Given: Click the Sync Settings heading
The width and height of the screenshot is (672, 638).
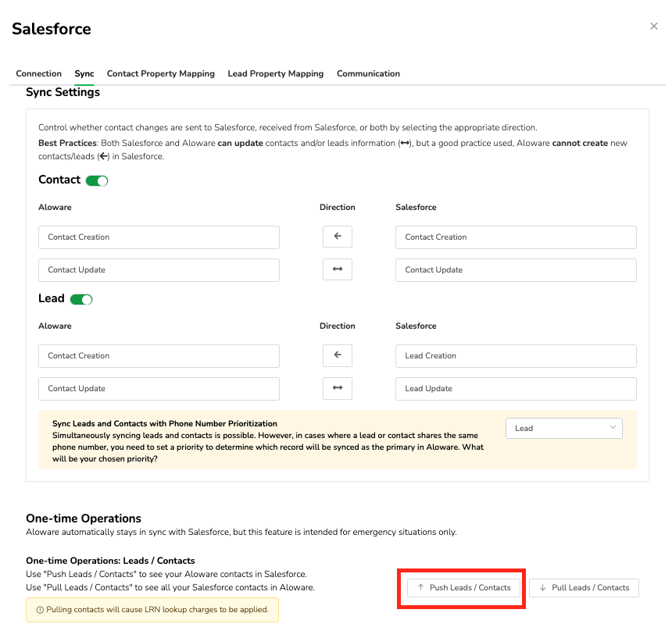Looking at the screenshot, I should (63, 92).
